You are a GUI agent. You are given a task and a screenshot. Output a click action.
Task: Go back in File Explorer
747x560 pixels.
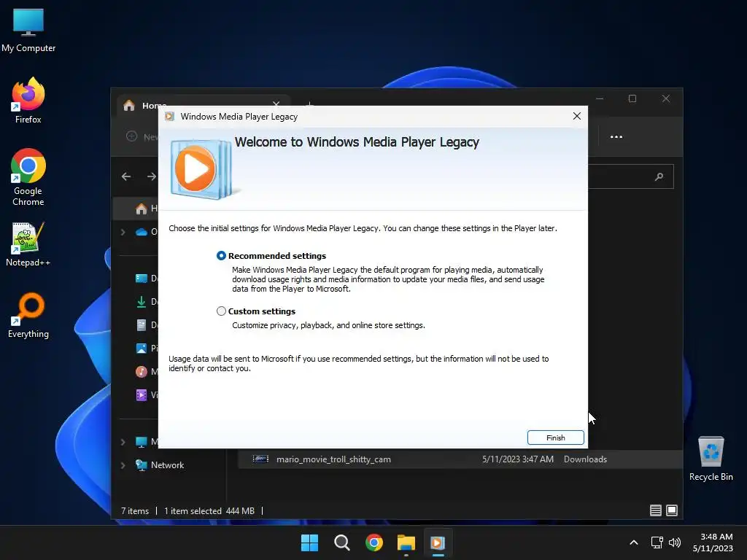click(x=126, y=176)
